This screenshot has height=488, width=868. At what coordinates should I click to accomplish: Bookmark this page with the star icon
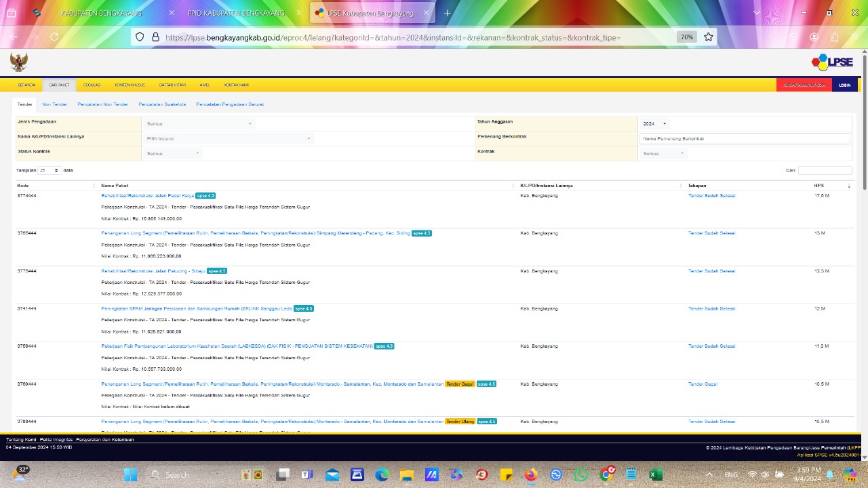point(709,37)
